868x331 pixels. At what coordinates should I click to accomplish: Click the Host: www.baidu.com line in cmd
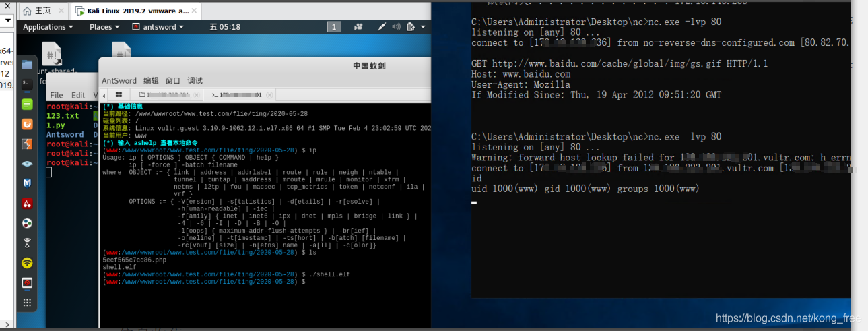(521, 74)
